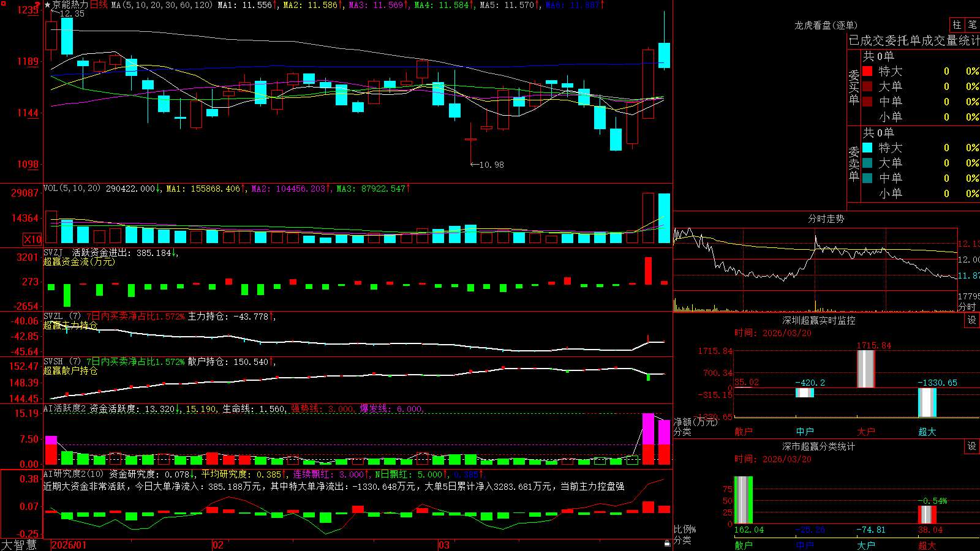Click the 大智慧 logo at bottom left
The image size is (980, 551).
tap(19, 544)
